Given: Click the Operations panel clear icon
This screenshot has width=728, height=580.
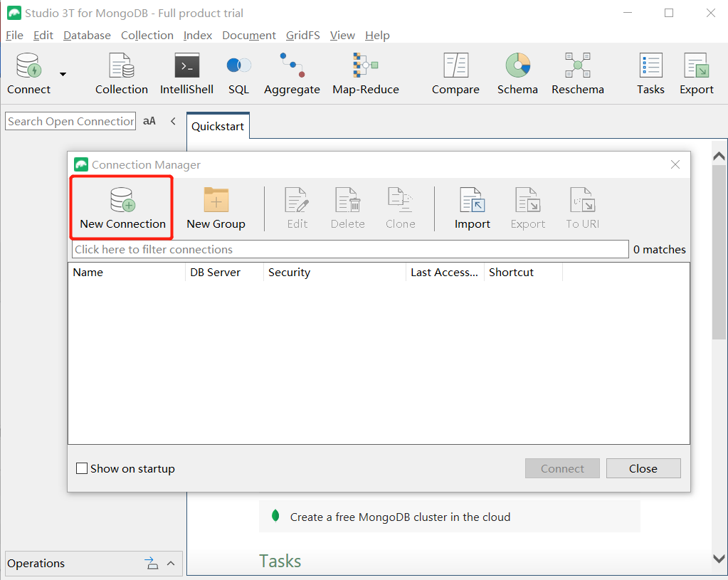Looking at the screenshot, I should pyautogui.click(x=151, y=564).
